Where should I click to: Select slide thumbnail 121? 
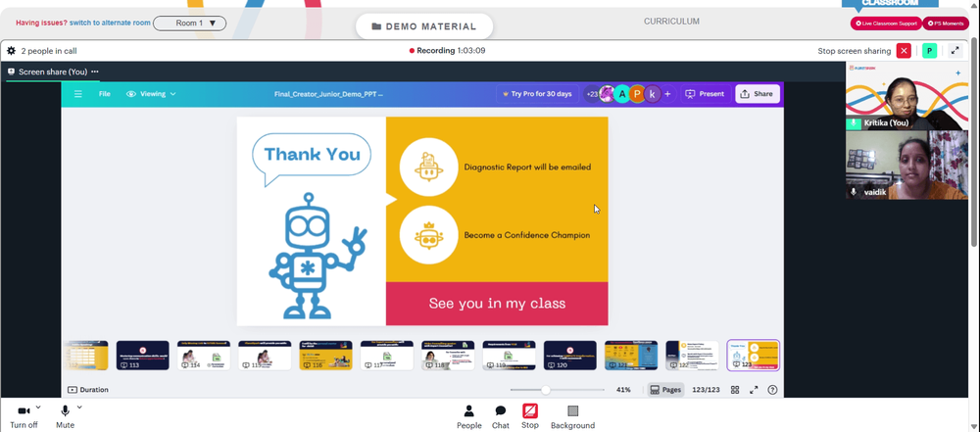(x=631, y=356)
